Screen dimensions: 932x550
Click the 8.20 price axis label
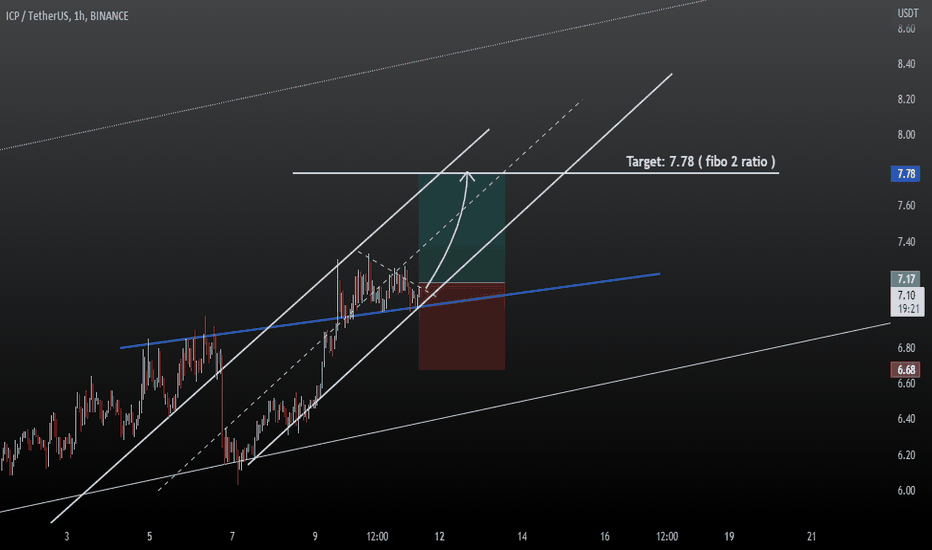pos(906,99)
